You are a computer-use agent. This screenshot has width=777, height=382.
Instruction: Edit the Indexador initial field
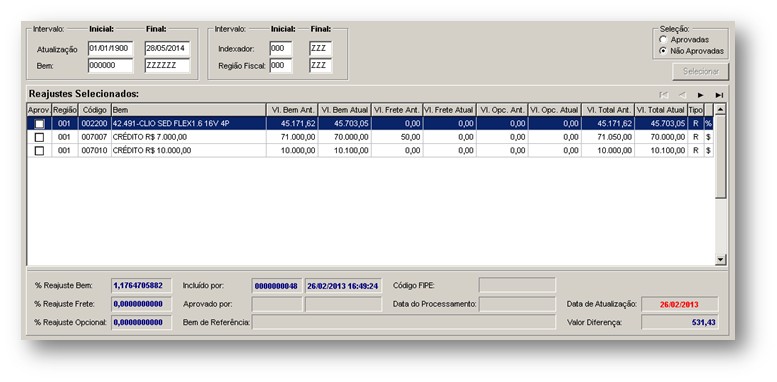281,49
